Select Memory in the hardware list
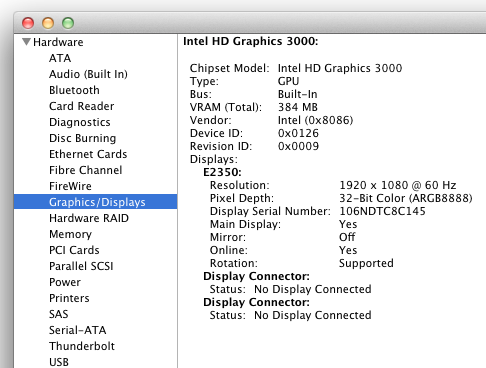The width and height of the screenshot is (486, 368). (70, 234)
